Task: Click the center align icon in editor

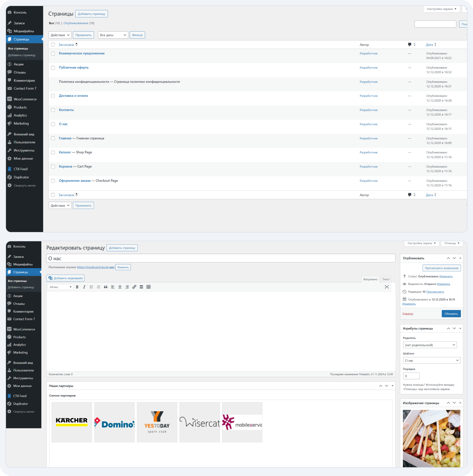Action: tap(120, 287)
